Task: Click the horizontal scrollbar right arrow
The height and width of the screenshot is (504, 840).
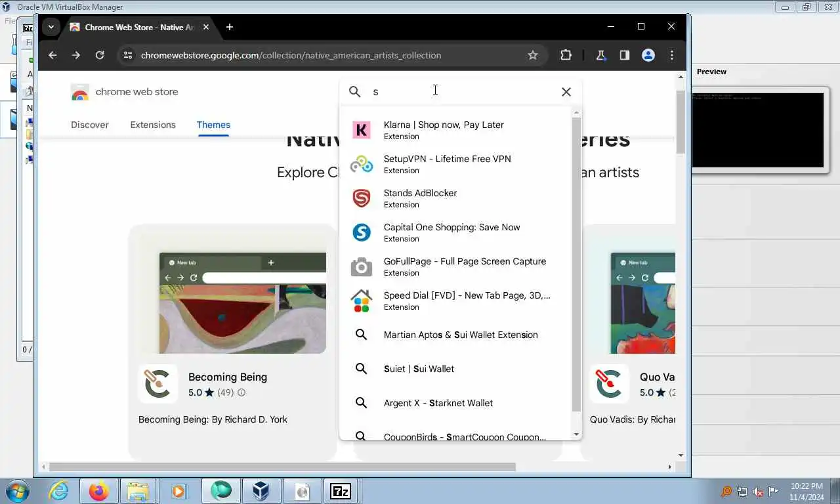Action: click(669, 467)
